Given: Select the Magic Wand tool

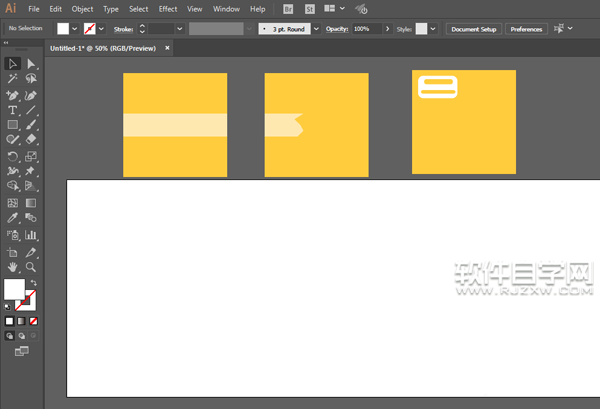Looking at the screenshot, I should [12, 79].
